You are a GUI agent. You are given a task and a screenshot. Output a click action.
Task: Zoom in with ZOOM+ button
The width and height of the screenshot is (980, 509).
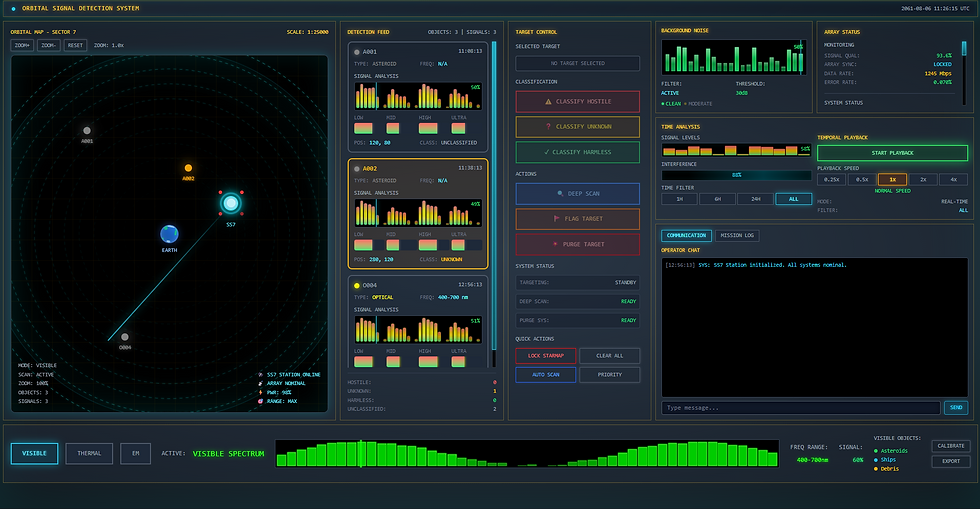pos(22,46)
